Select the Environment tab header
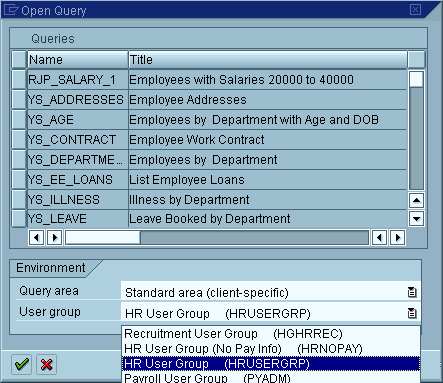443x383 pixels. [x=51, y=268]
